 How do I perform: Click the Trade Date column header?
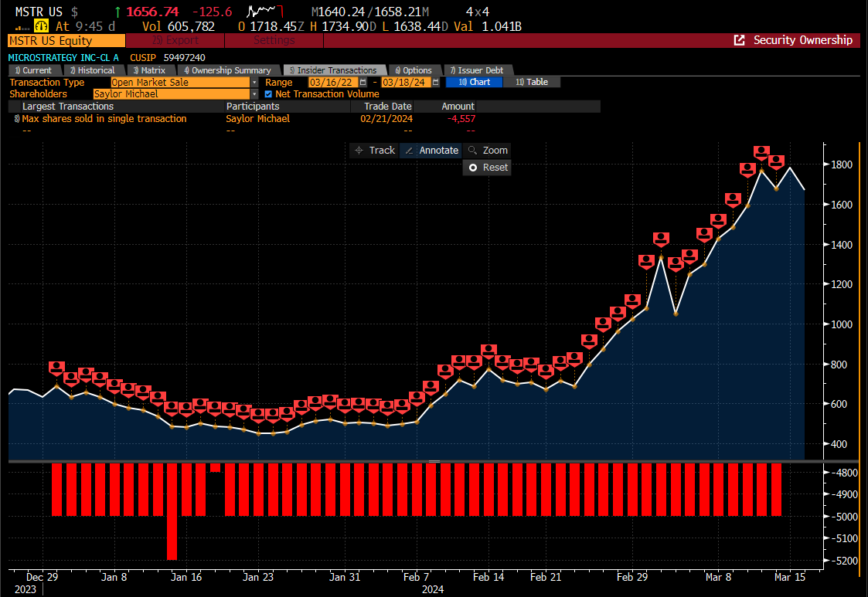click(x=387, y=107)
